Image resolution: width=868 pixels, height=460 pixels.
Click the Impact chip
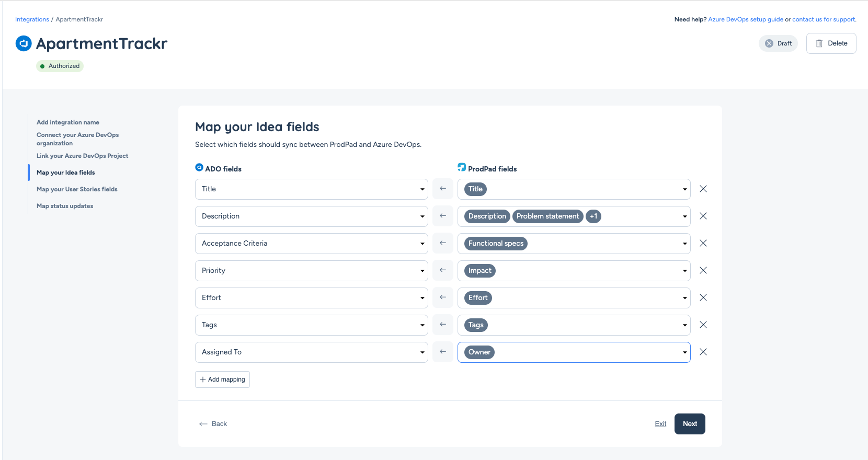[x=479, y=271]
